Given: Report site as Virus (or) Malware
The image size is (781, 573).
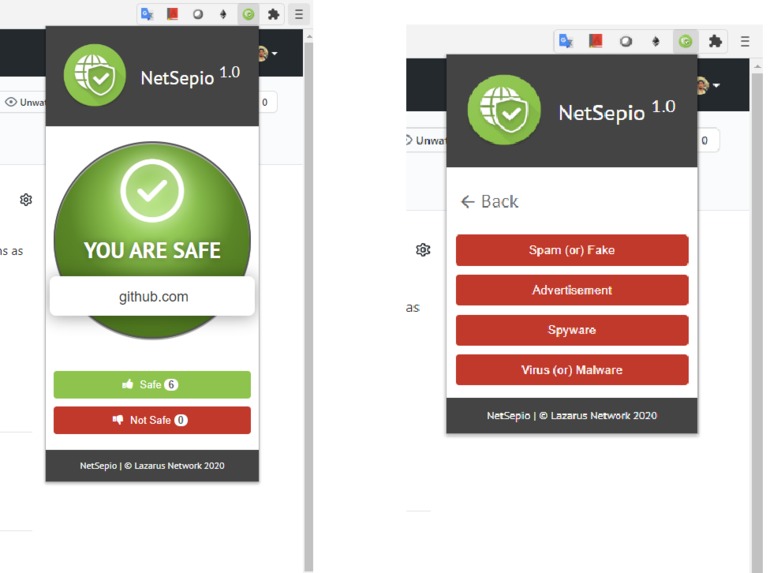Looking at the screenshot, I should click(572, 370).
